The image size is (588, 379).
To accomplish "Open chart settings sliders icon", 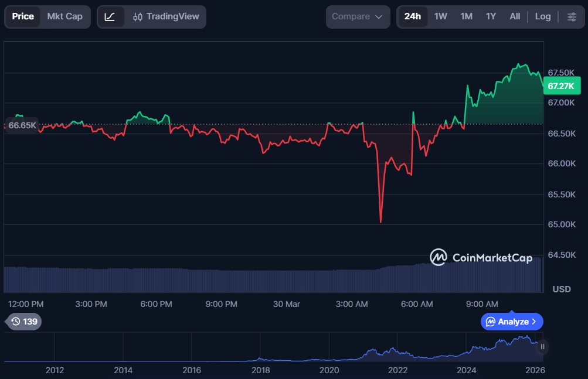I will [x=572, y=16].
